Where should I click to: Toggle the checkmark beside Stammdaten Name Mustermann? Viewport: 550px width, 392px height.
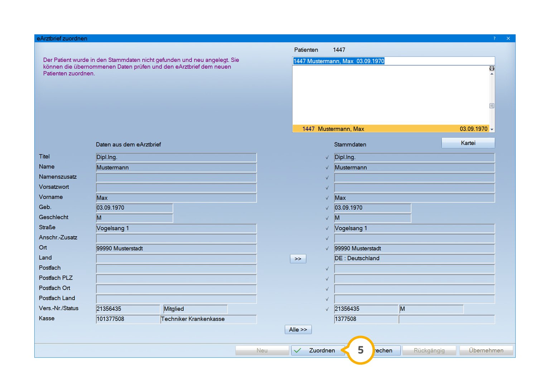[327, 168]
